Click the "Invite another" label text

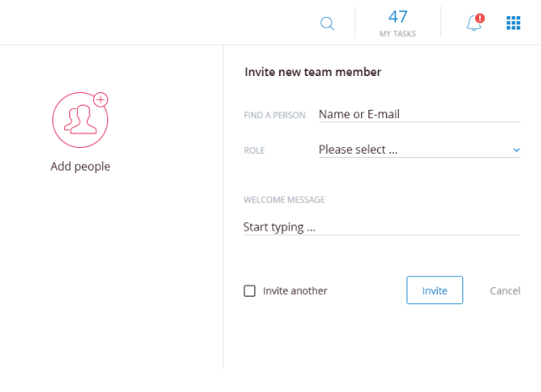[295, 291]
